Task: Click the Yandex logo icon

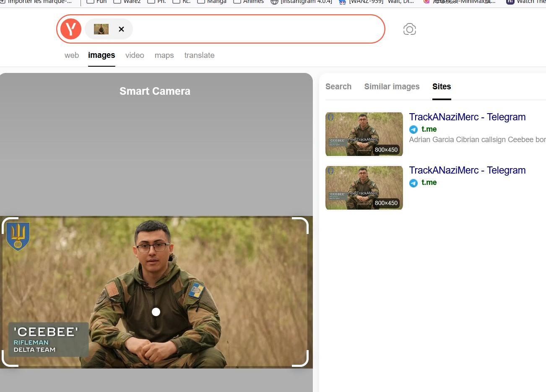Action: pos(71,29)
